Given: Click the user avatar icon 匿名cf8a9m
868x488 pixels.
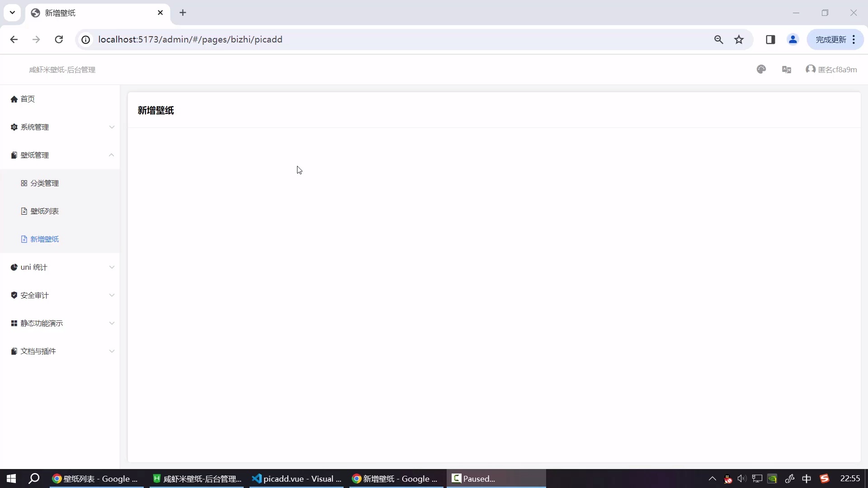Looking at the screenshot, I should coord(811,69).
